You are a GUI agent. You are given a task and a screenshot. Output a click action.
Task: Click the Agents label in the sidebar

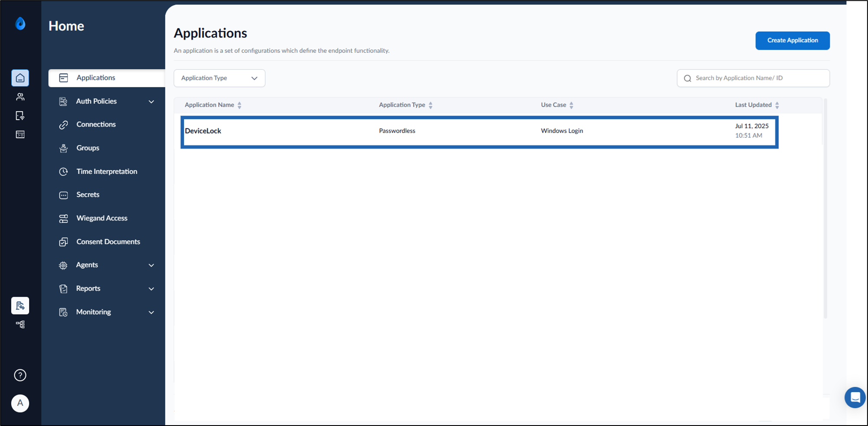click(87, 265)
